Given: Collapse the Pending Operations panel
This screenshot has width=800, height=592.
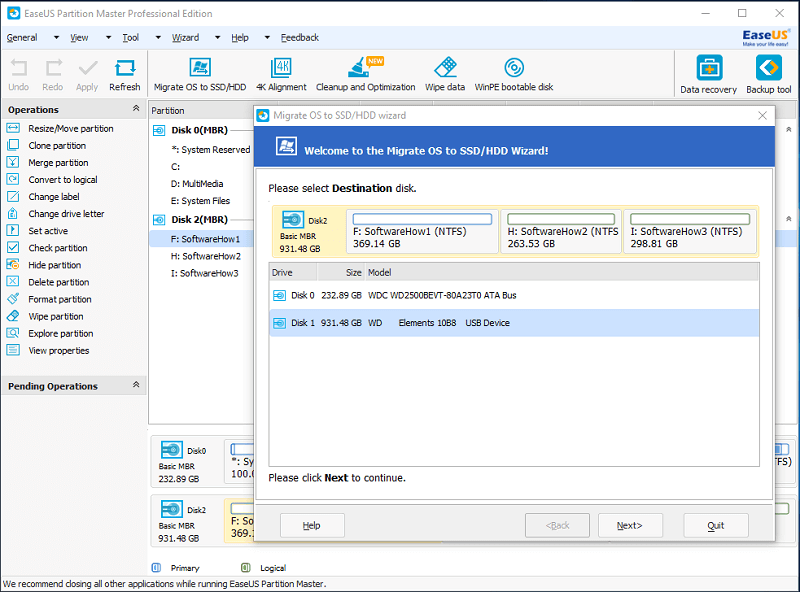Looking at the screenshot, I should (x=136, y=385).
